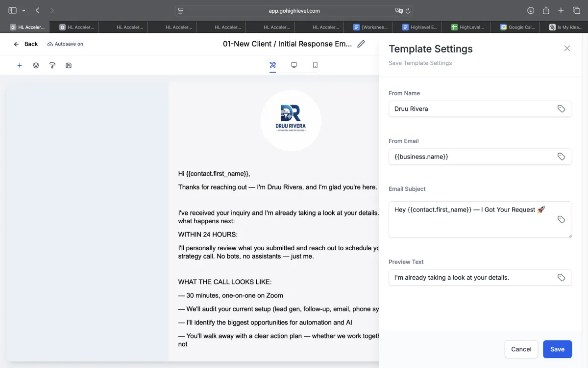
Task: Click the 'Save Template Settings' subtitle
Action: click(420, 63)
